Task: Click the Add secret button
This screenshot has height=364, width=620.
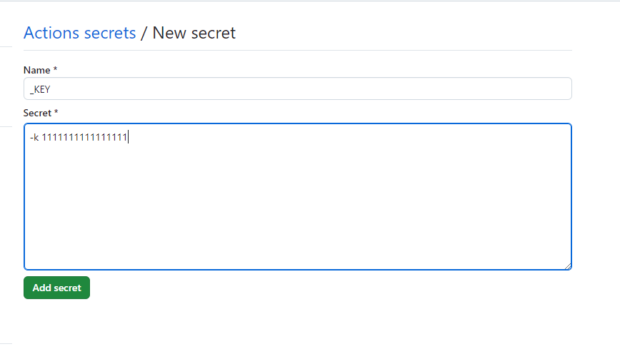Action: [56, 288]
